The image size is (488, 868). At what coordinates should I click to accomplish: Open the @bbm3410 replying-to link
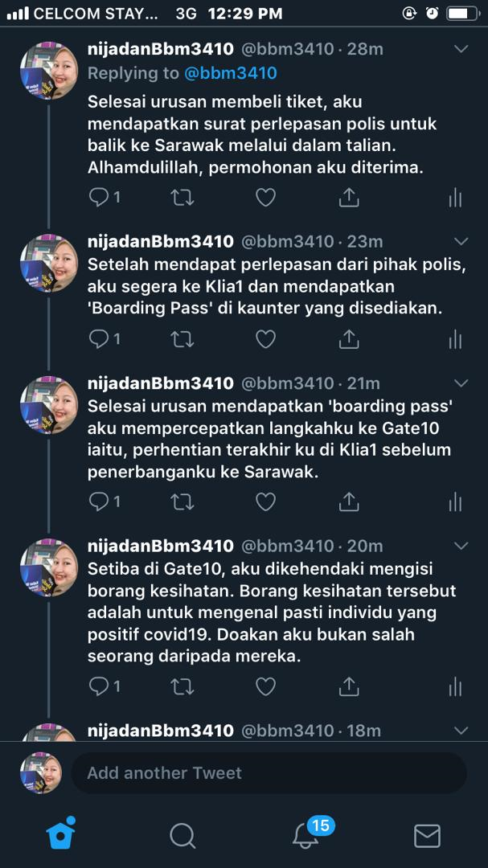230,73
